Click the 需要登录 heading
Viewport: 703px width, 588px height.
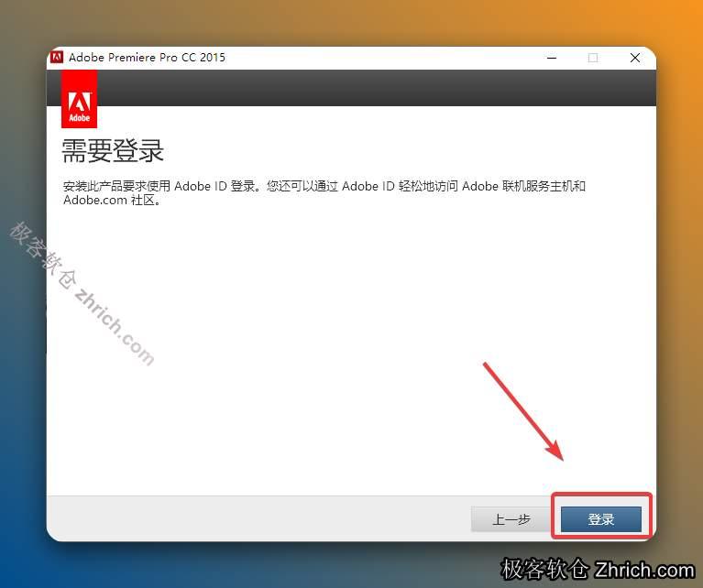(x=113, y=150)
